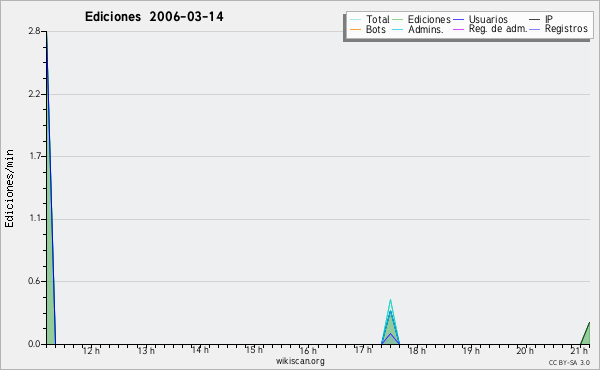The height and width of the screenshot is (370, 600).
Task: Click the chart title Ediciones 2006-03-14
Action: [x=154, y=17]
